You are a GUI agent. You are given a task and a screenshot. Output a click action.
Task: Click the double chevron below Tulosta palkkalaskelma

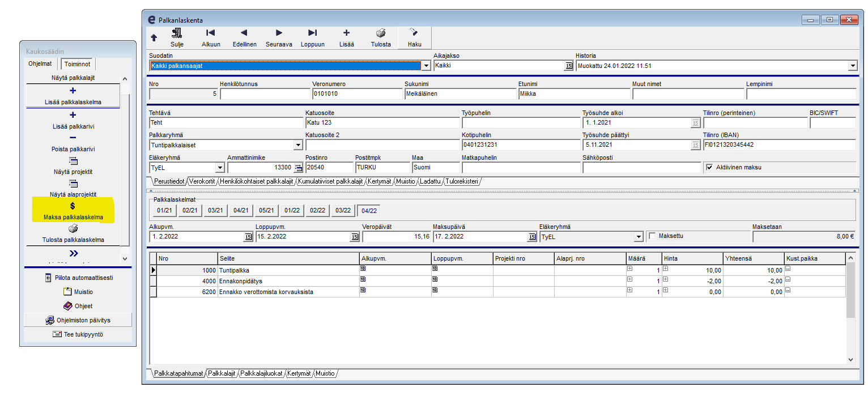(73, 253)
